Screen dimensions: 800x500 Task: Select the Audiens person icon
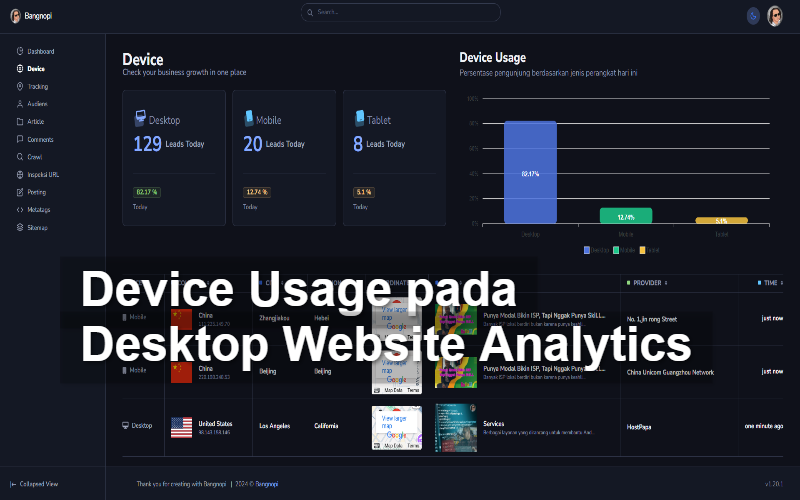(20, 104)
